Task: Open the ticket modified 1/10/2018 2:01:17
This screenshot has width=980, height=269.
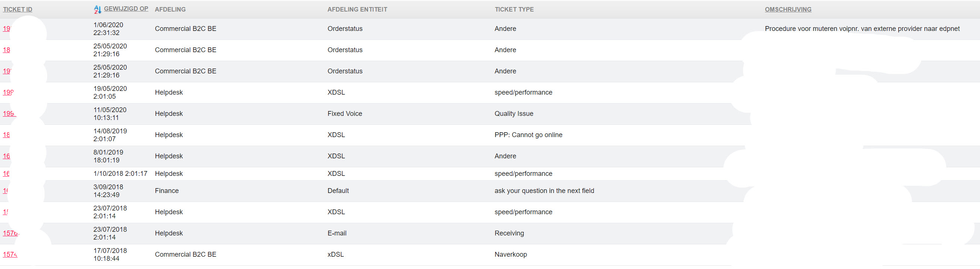Action: (x=6, y=174)
